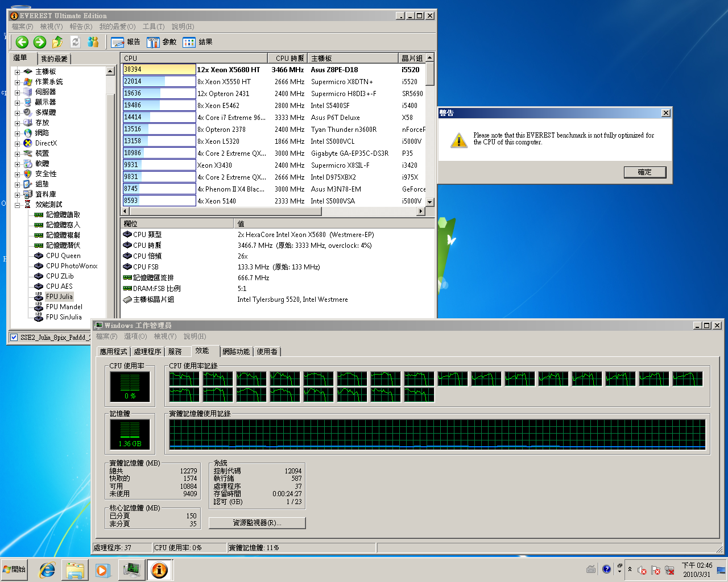Image resolution: width=728 pixels, height=582 pixels.
Task: Expand the 伺服器 tree node
Action: [x=17, y=93]
